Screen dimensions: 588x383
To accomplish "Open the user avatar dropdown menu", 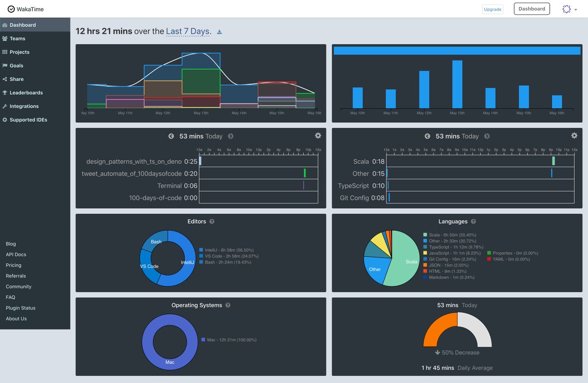I will pos(569,9).
